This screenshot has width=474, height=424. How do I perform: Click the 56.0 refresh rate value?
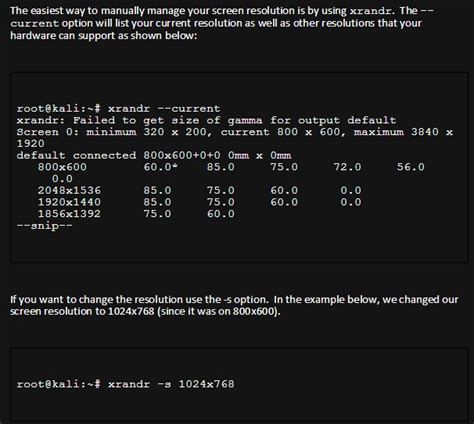click(411, 167)
